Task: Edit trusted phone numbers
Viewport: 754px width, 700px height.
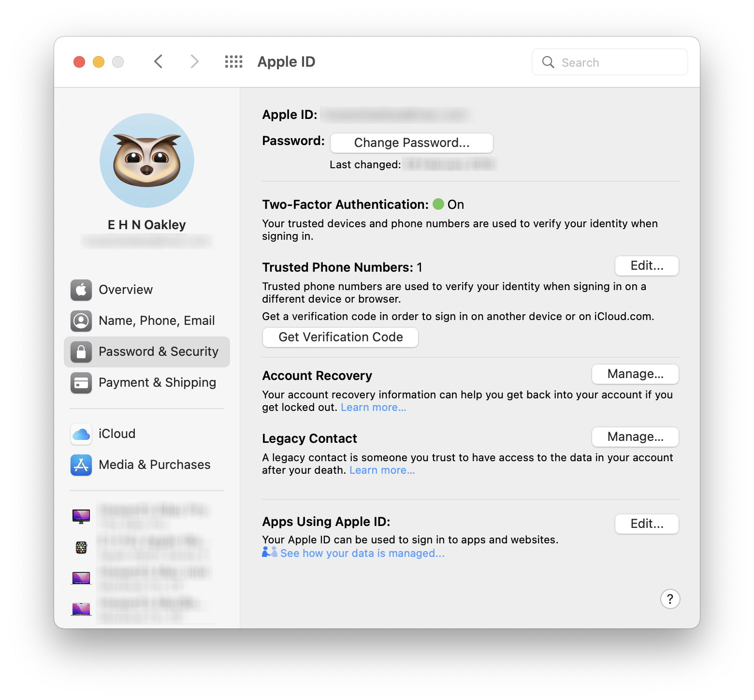Action: pyautogui.click(x=646, y=266)
